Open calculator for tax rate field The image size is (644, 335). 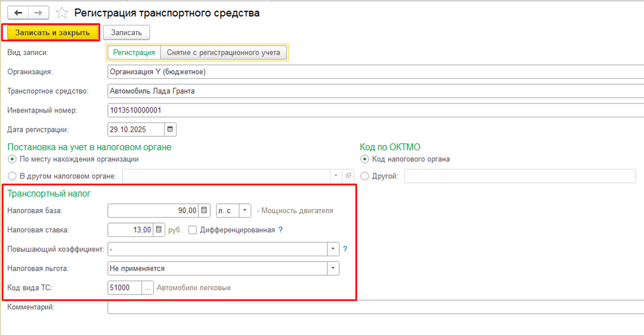coord(159,230)
